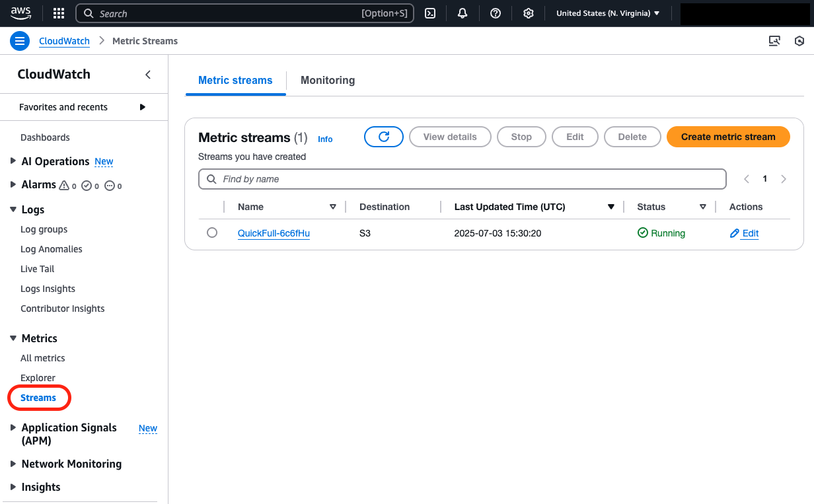Select the QuickFull-6c6fHu radio button
The height and width of the screenshot is (504, 814).
[212, 233]
